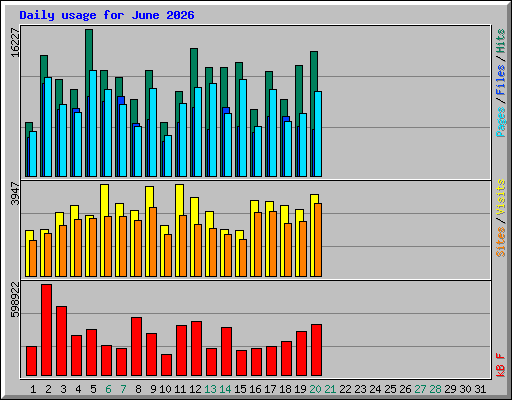Click green weekend day 6 label
Viewport: 512px width, 400px height.
(108, 389)
